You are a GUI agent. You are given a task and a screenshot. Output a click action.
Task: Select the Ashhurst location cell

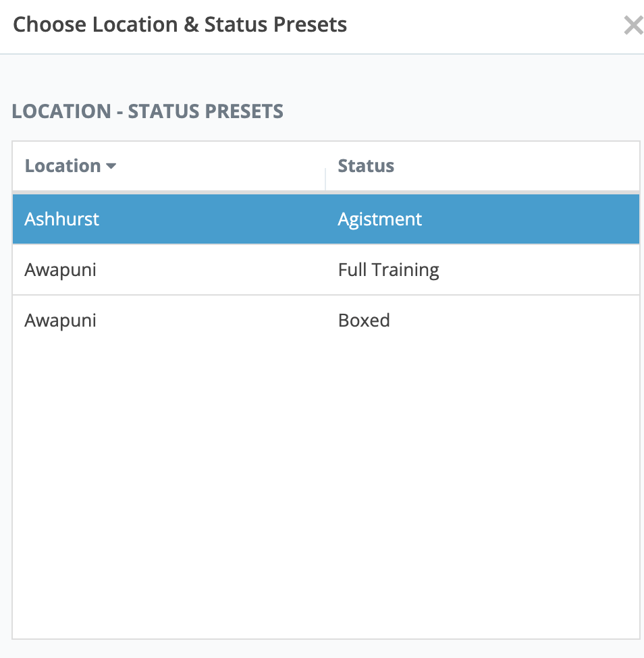[62, 219]
